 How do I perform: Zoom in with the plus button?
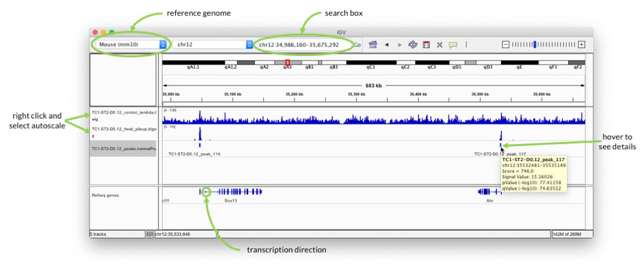(581, 45)
